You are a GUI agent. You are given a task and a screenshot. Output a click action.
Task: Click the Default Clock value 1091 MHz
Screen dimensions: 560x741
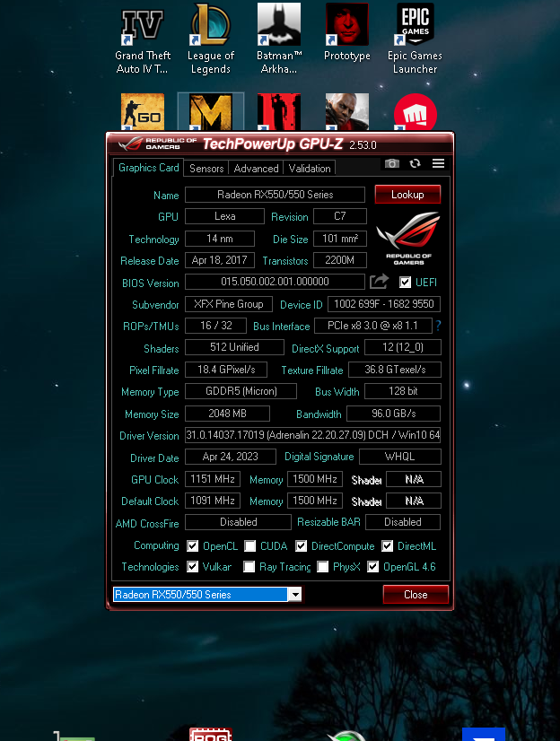213,501
